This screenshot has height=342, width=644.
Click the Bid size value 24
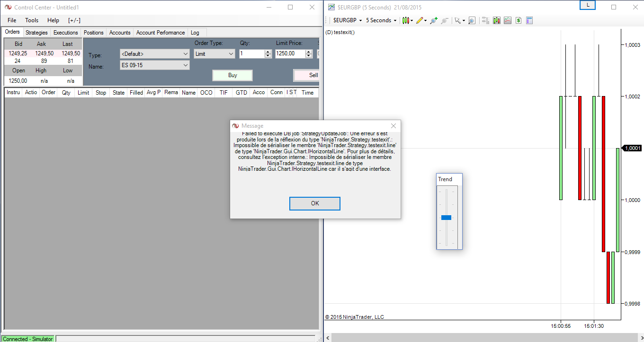pos(18,61)
